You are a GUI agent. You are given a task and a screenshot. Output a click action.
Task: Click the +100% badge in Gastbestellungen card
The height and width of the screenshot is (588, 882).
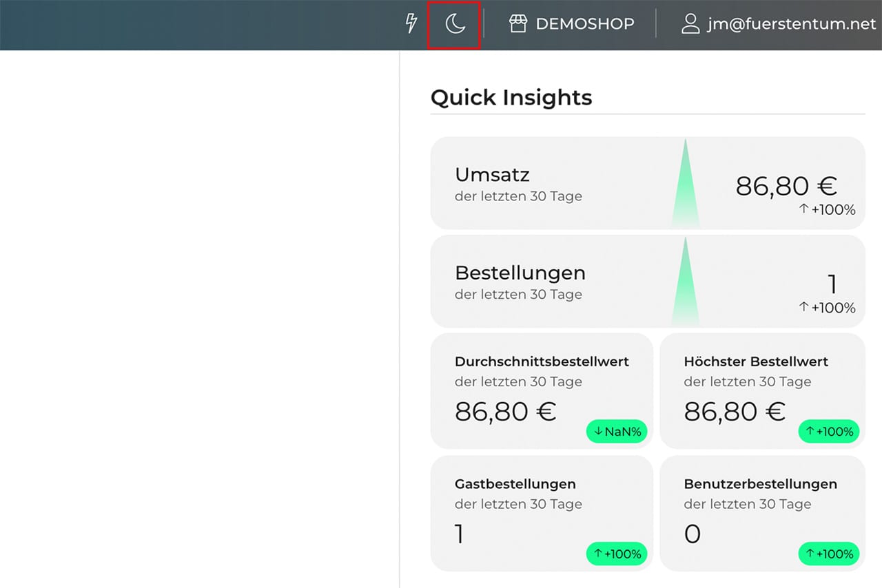tap(617, 554)
